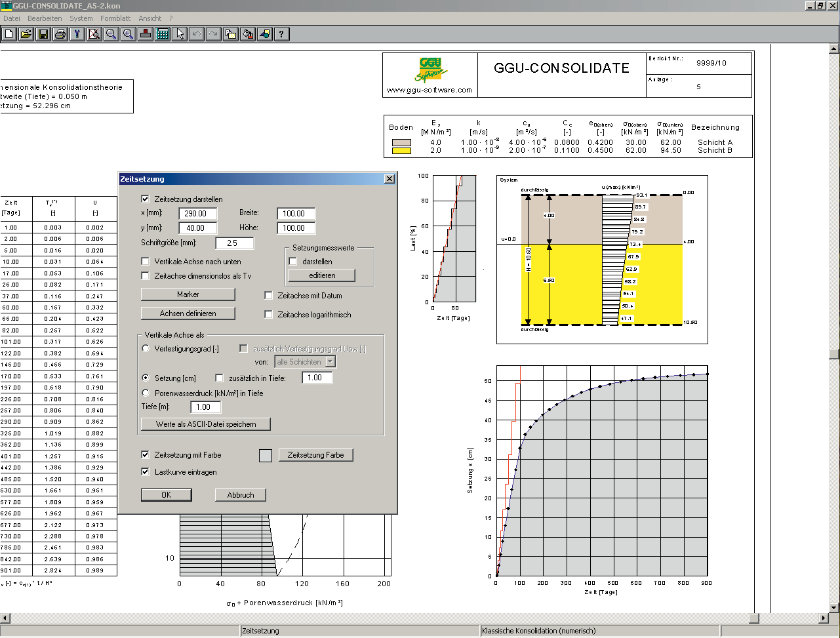Open the Datei menu
The height and width of the screenshot is (638, 840).
click(12, 18)
